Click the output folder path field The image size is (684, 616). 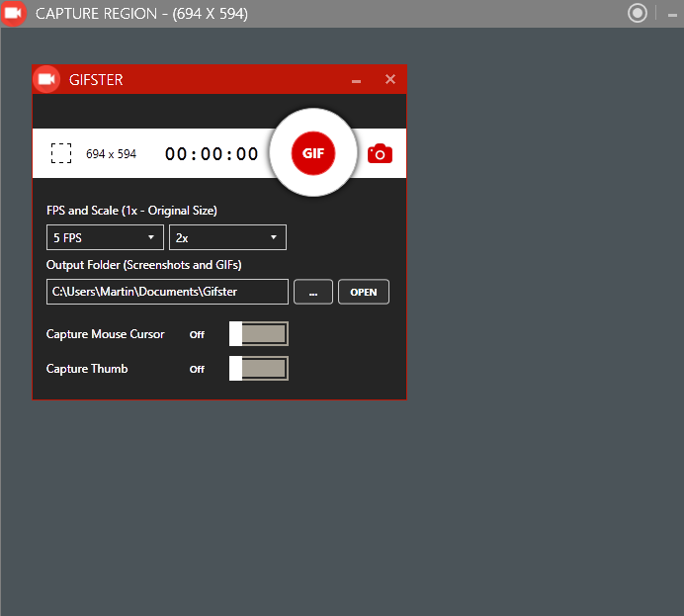tap(167, 292)
